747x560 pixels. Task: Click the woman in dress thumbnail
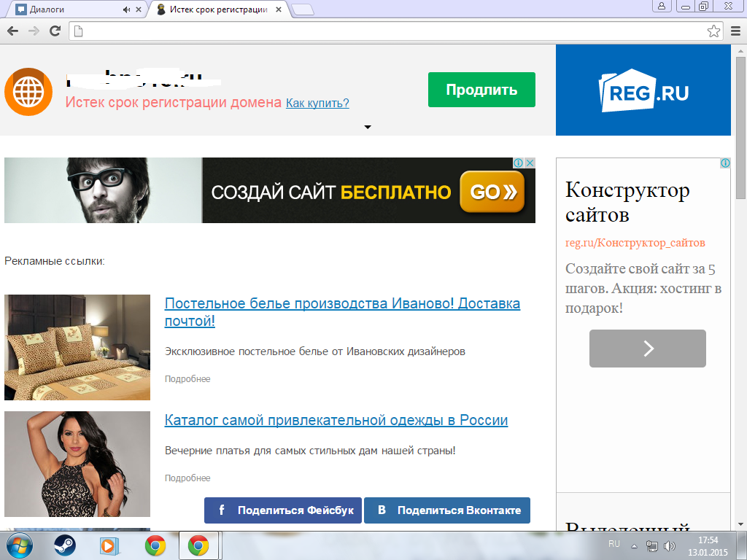point(77,464)
